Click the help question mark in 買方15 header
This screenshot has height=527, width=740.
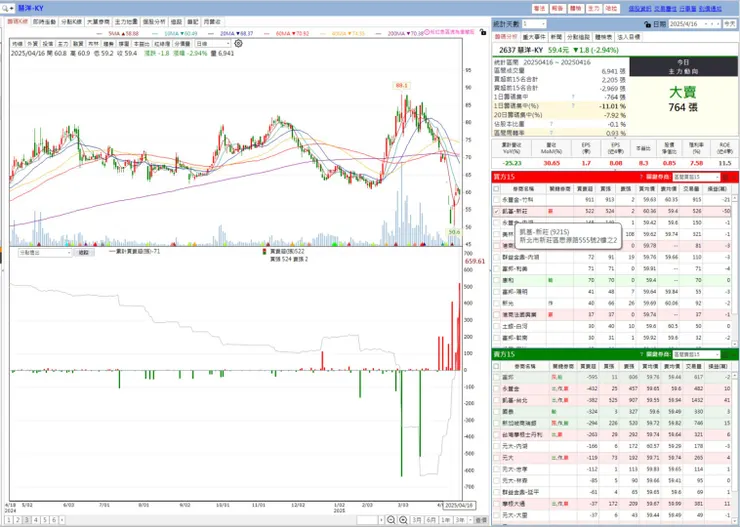click(641, 177)
